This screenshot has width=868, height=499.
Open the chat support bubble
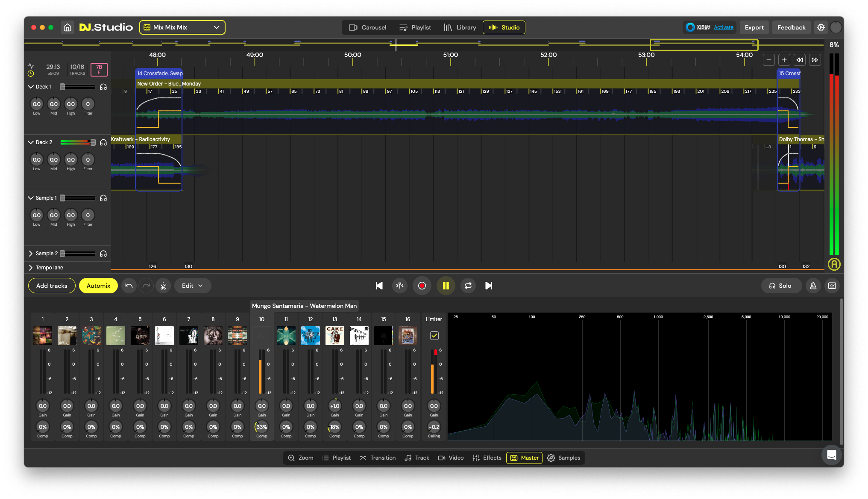(x=832, y=455)
